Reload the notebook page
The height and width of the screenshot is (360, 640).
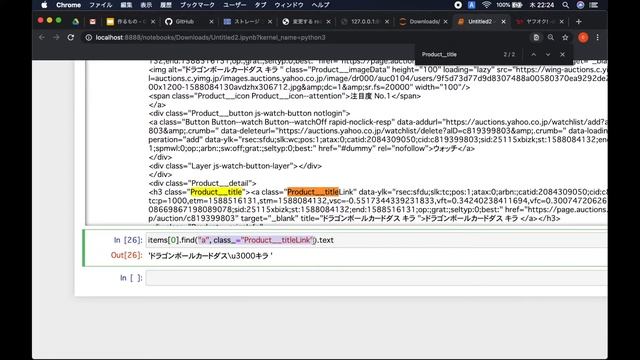(71, 37)
